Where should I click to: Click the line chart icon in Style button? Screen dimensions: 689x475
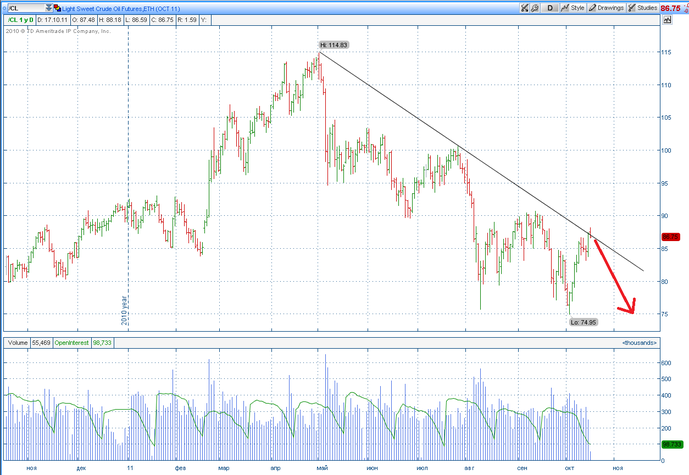(x=565, y=8)
